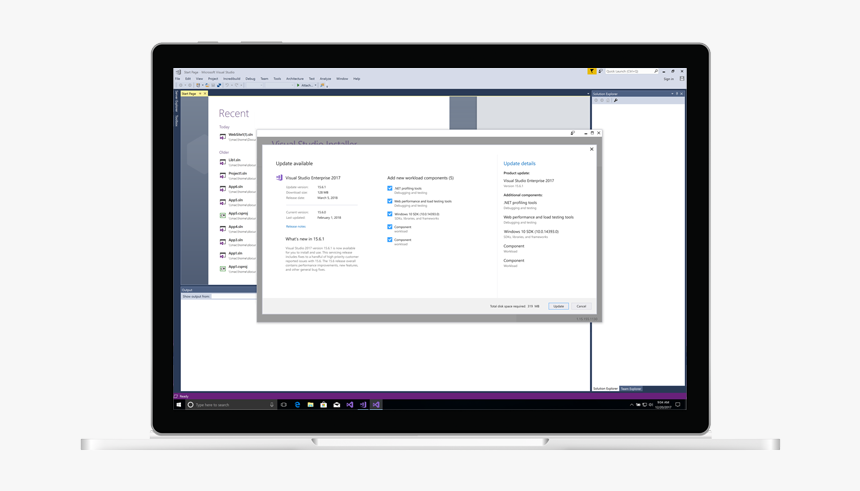
Task: Uncheck the .NET profiling tools checkbox
Action: pos(390,188)
